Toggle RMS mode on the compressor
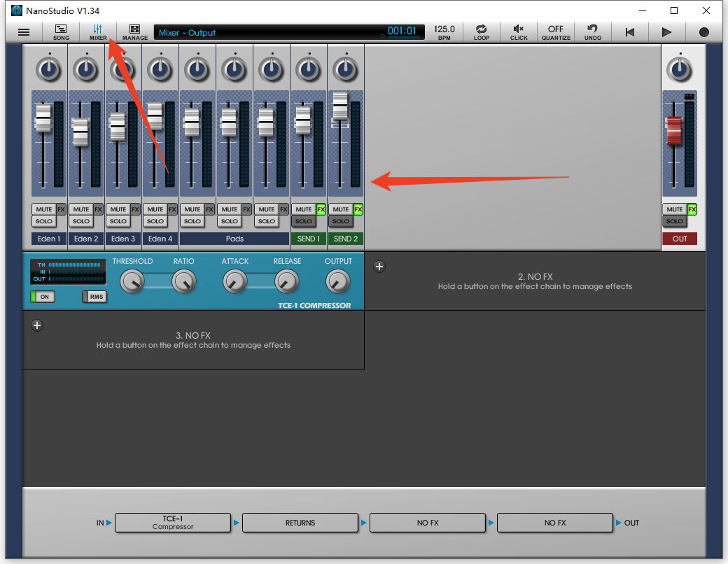 pyautogui.click(x=94, y=297)
